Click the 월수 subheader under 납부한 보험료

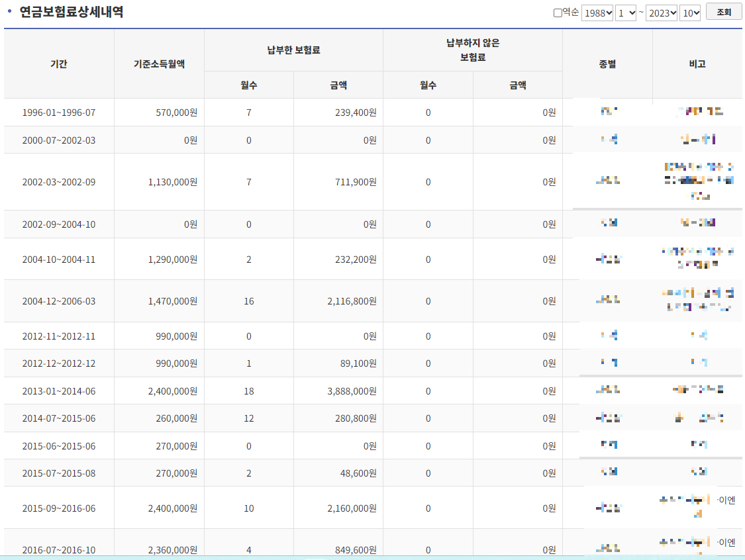pos(248,85)
